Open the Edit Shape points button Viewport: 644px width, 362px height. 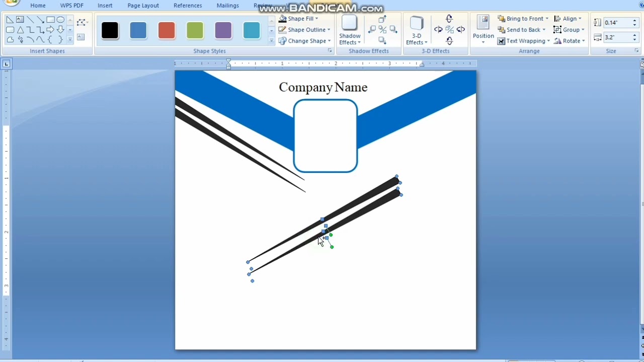coord(82,22)
